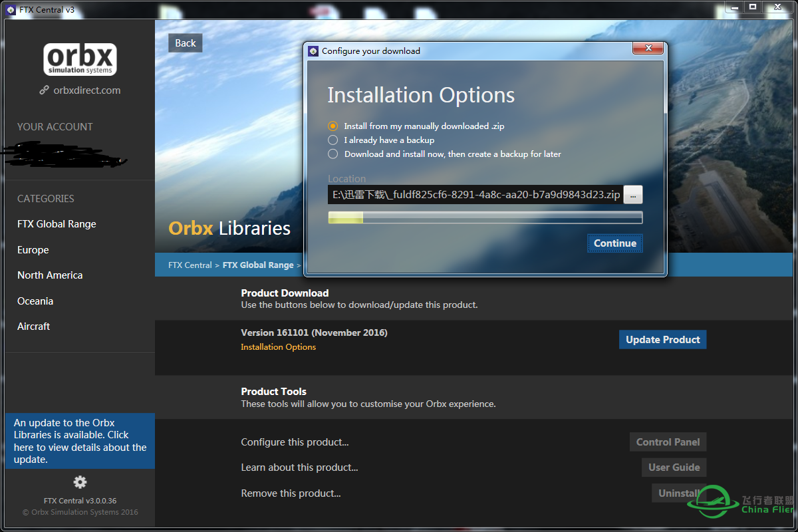
Task: Click the Update Product button
Action: 663,340
